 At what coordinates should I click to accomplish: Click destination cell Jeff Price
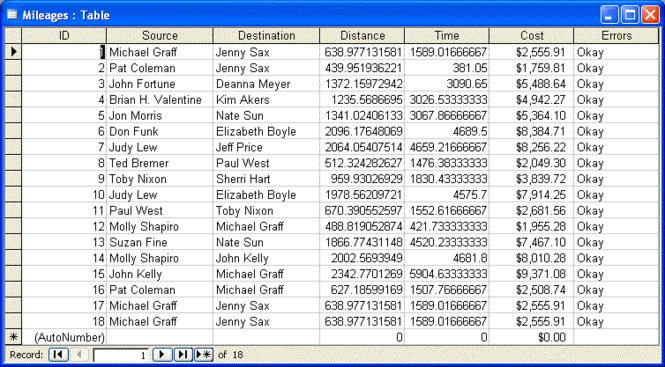click(266, 147)
